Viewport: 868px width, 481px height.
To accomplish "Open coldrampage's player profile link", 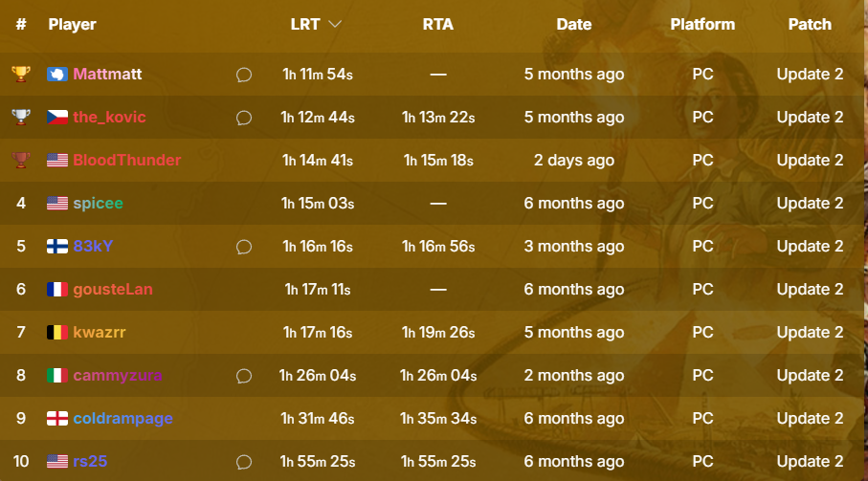I will pyautogui.click(x=122, y=419).
